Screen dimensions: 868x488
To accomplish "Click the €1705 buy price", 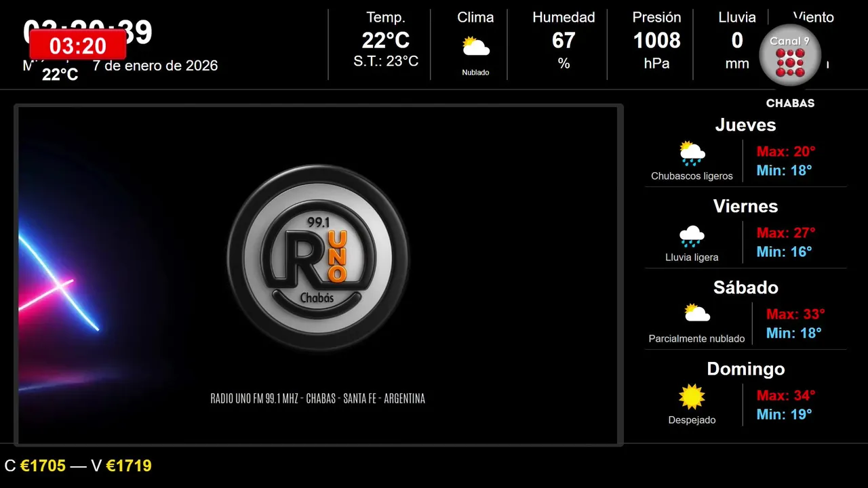I will coord(43,466).
